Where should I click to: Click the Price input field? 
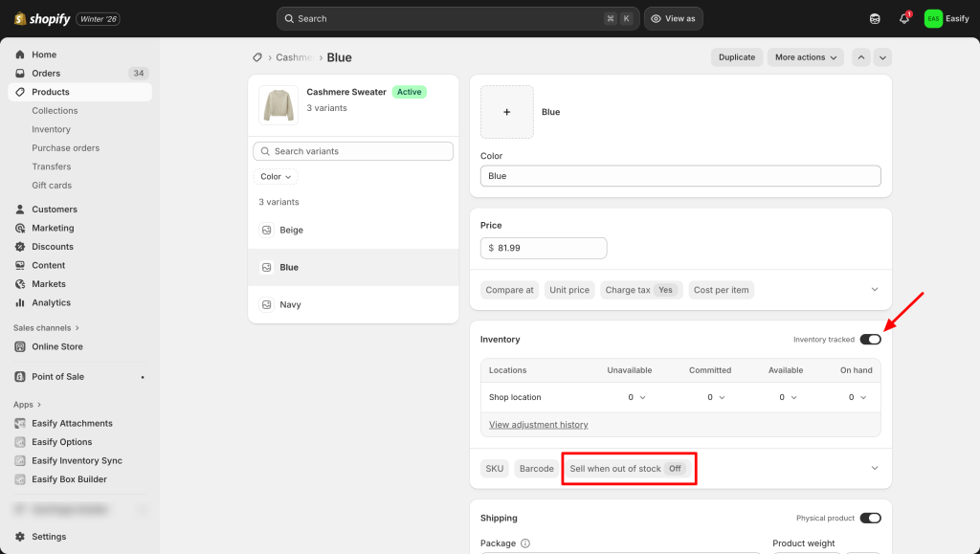(544, 248)
